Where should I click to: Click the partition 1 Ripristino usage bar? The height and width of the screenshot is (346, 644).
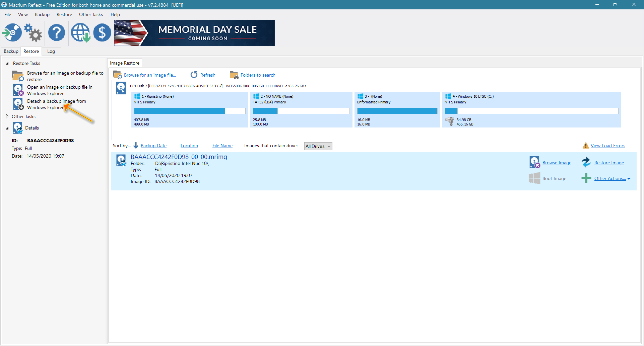point(190,111)
